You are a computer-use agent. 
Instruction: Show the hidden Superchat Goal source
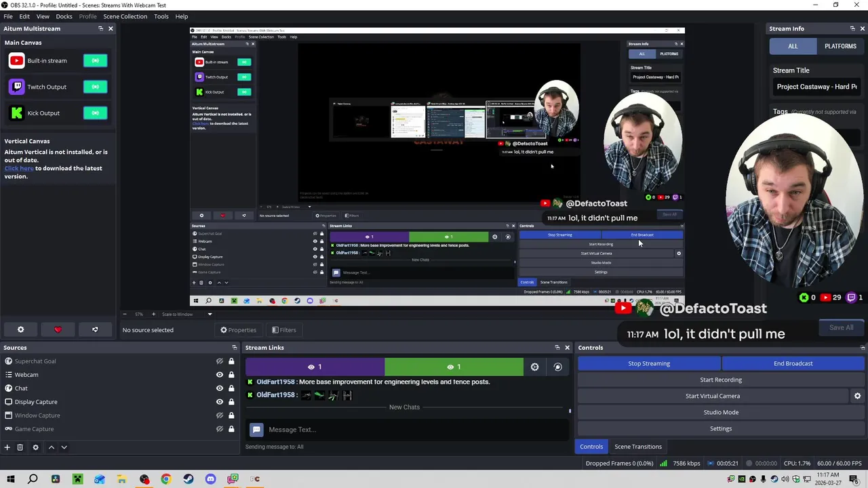pos(219,361)
